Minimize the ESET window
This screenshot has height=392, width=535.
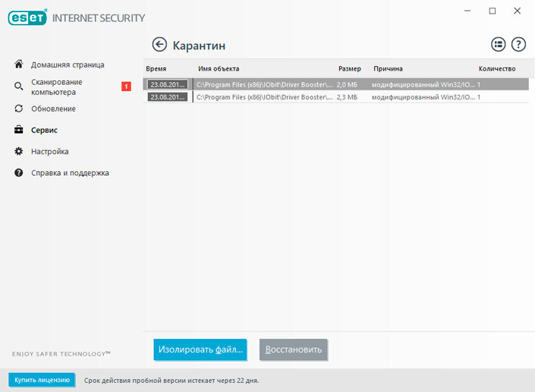tap(467, 11)
